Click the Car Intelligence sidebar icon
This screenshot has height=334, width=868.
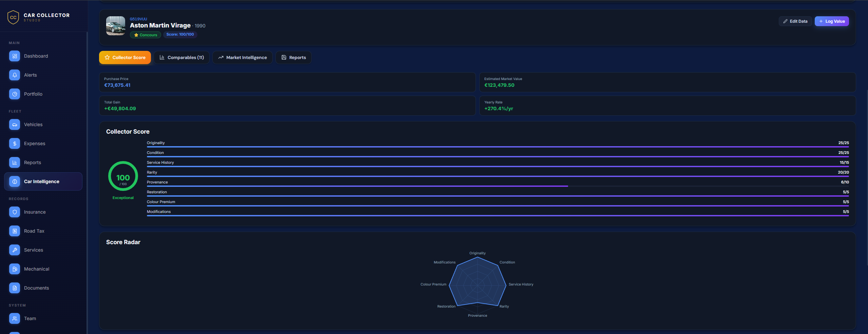coord(15,181)
